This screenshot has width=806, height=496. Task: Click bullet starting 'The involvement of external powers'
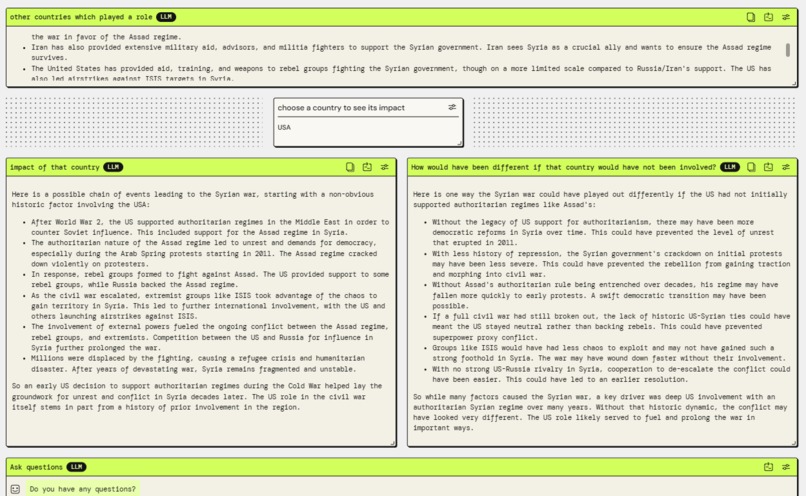tap(210, 337)
